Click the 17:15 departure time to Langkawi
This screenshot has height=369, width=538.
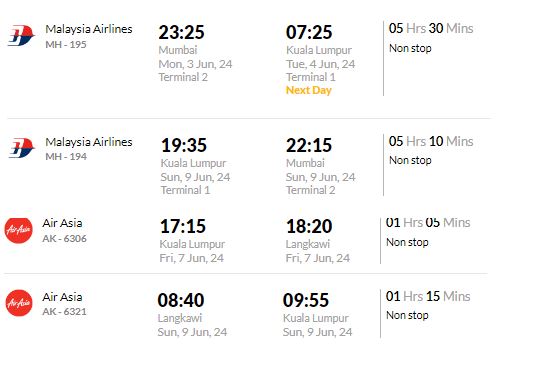click(183, 227)
